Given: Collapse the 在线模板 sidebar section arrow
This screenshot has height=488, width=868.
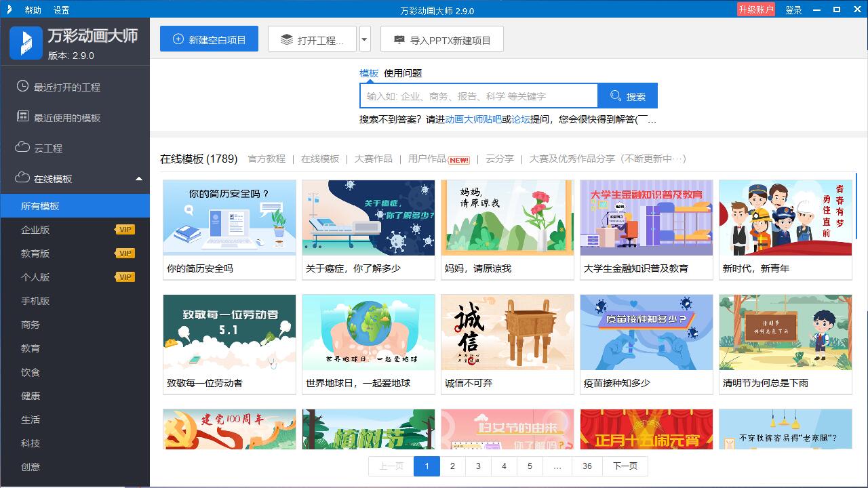Looking at the screenshot, I should coord(139,179).
